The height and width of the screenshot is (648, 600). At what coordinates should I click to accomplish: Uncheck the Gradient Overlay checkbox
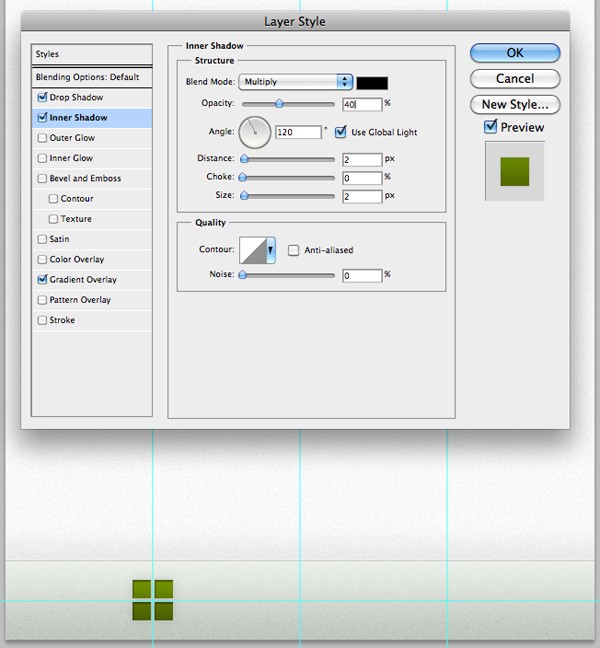[42, 279]
